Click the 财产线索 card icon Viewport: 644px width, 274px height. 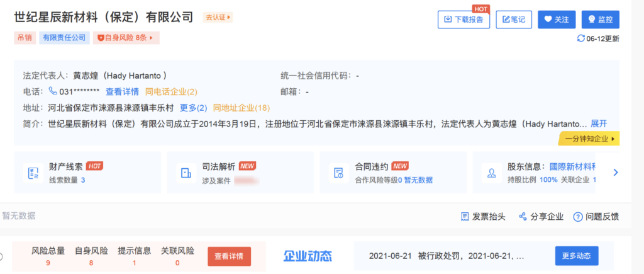[x=33, y=173]
